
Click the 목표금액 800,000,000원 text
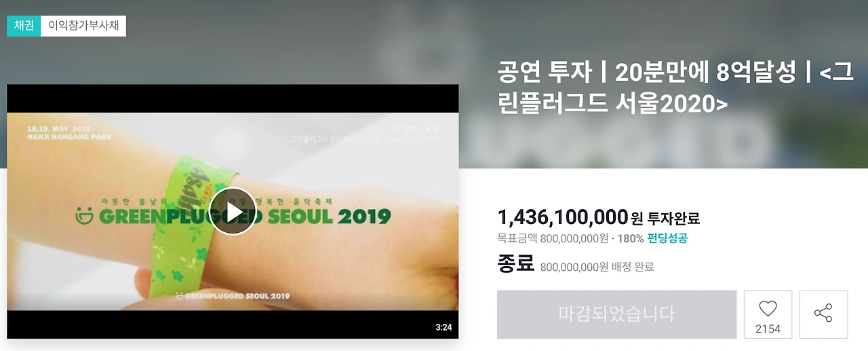pyautogui.click(x=553, y=238)
